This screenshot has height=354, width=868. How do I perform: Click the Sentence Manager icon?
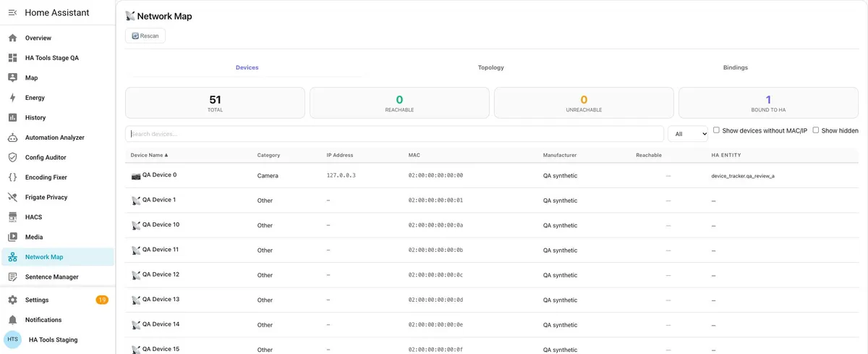click(12, 277)
